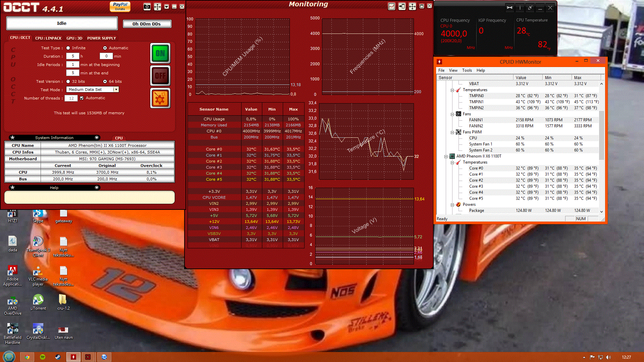This screenshot has width=644, height=362.
Task: Click the info icon in the black overlay
Action: click(x=520, y=8)
